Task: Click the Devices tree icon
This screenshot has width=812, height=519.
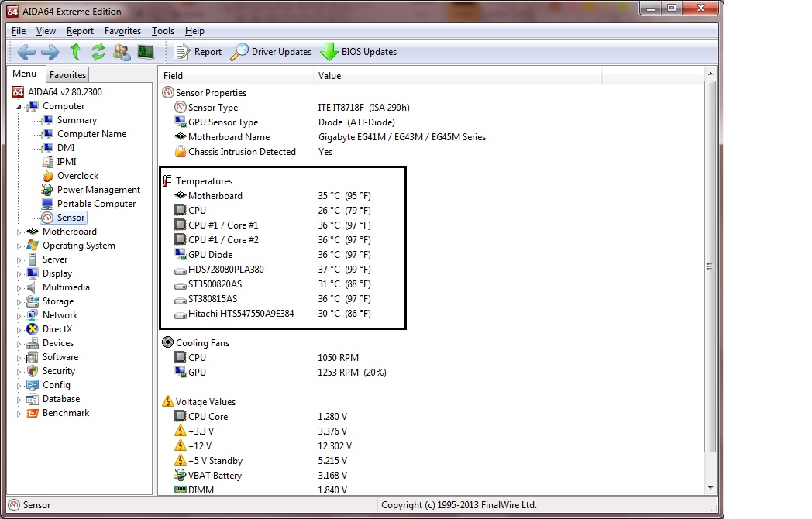Action: click(x=33, y=343)
